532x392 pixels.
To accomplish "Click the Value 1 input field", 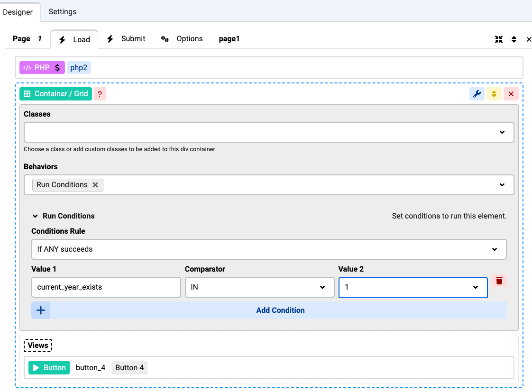I will (x=106, y=287).
